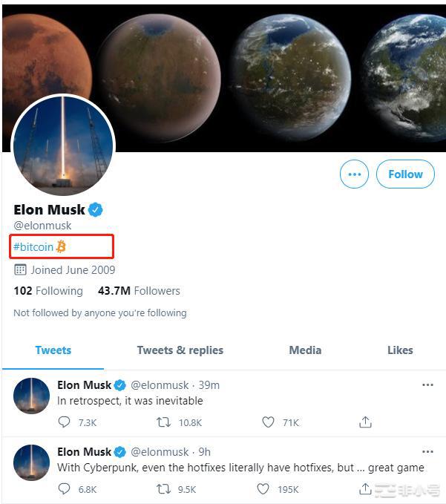
Task: Go to the Likes tab
Action: coord(400,350)
